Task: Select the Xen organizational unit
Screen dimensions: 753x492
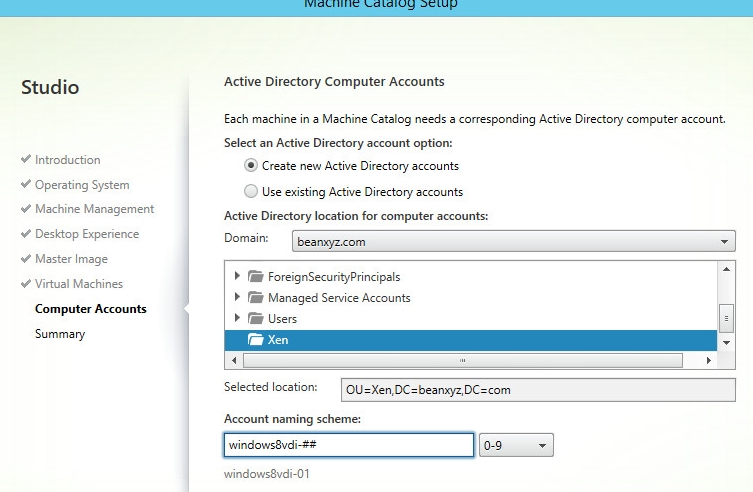Action: click(471, 340)
